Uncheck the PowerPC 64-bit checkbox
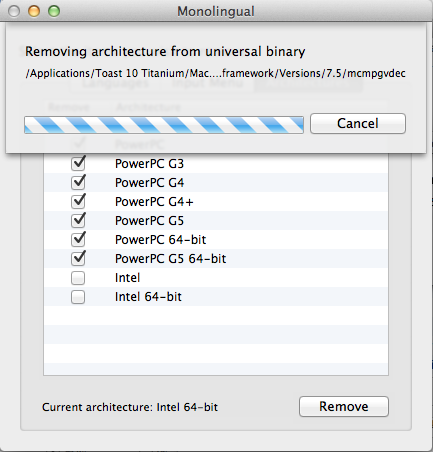 78,240
